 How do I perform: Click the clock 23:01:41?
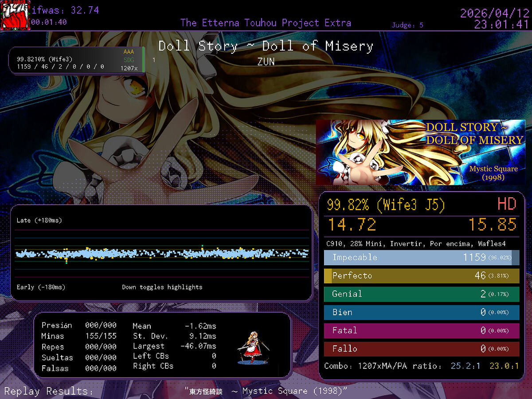(x=501, y=25)
